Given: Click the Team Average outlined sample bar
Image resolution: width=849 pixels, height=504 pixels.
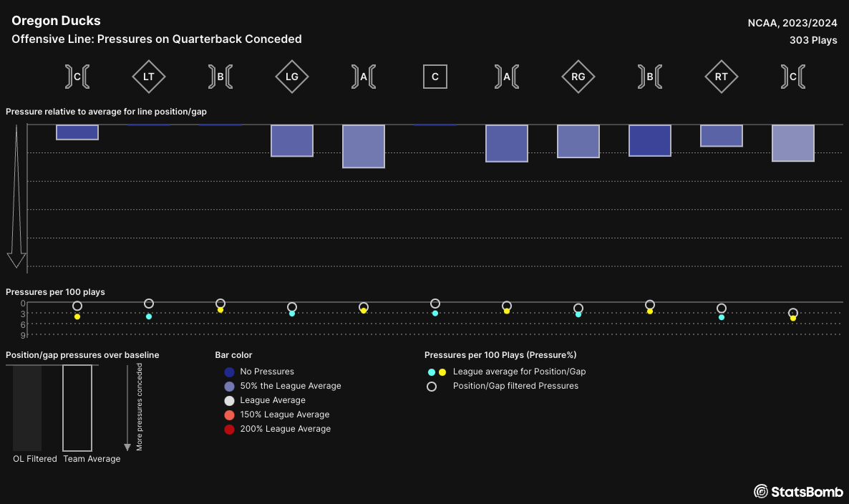Looking at the screenshot, I should [77, 407].
